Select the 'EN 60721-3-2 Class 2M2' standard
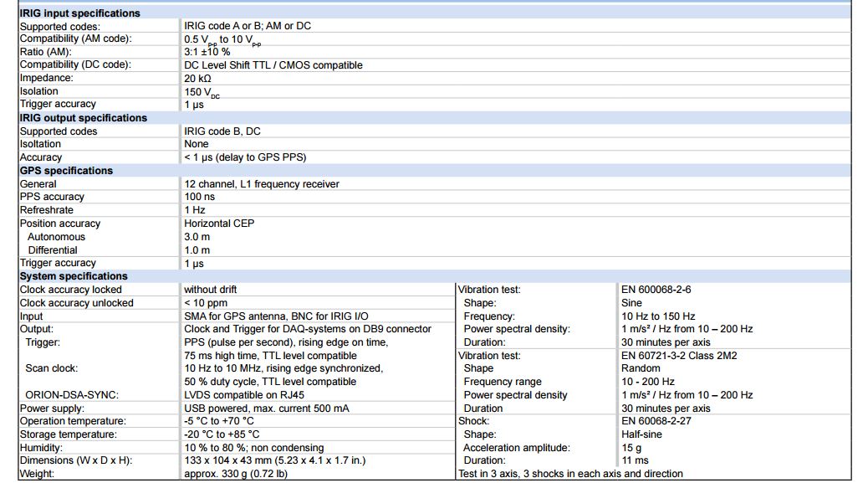This screenshot has width=868, height=483. pyautogui.click(x=680, y=356)
